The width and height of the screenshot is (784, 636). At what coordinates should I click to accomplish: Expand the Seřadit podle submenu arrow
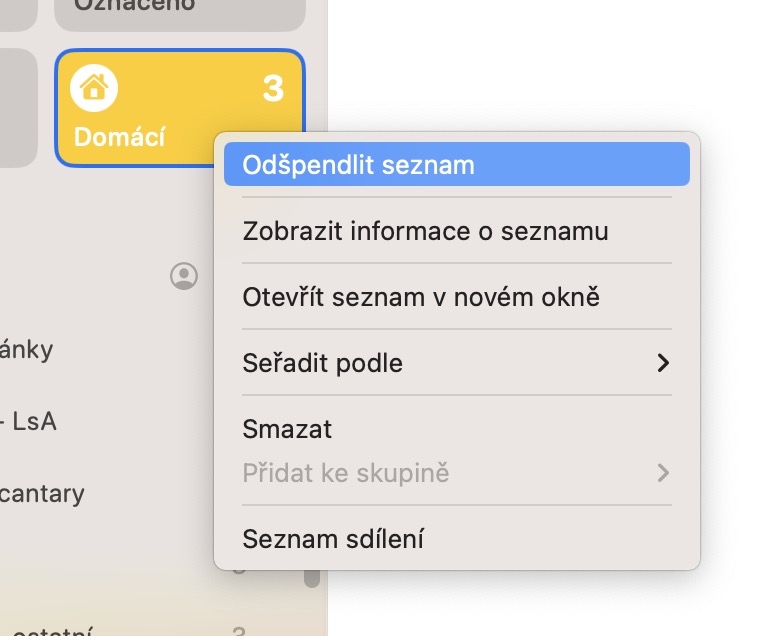pos(662,363)
